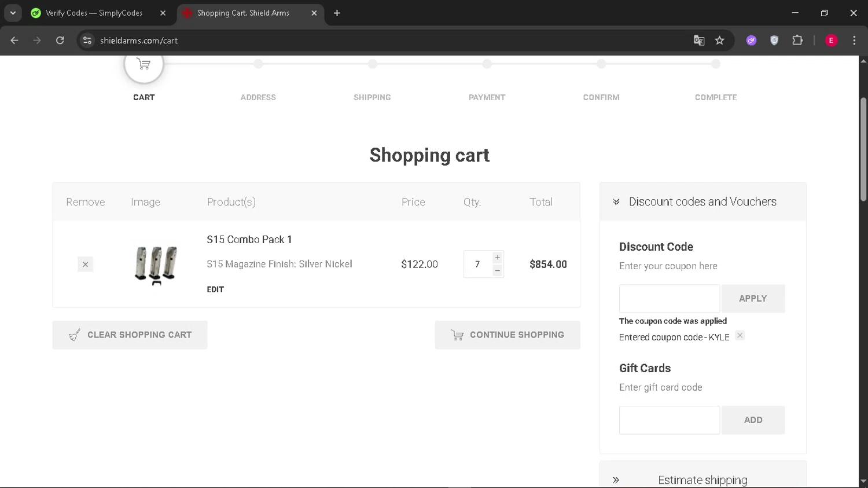Open the Google Translate page icon
Image resolution: width=868 pixels, height=488 pixels.
point(699,41)
